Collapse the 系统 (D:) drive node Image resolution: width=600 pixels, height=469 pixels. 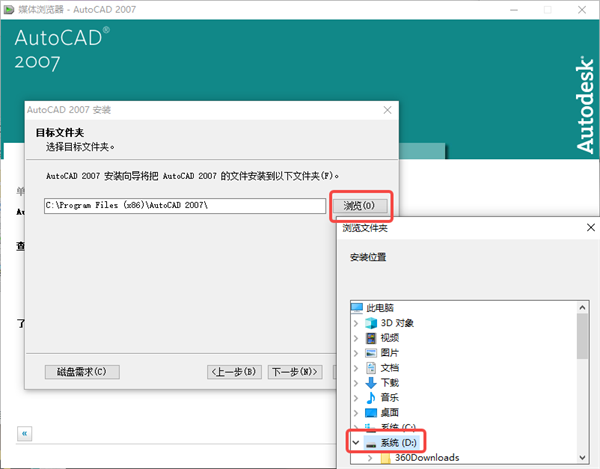coord(356,443)
